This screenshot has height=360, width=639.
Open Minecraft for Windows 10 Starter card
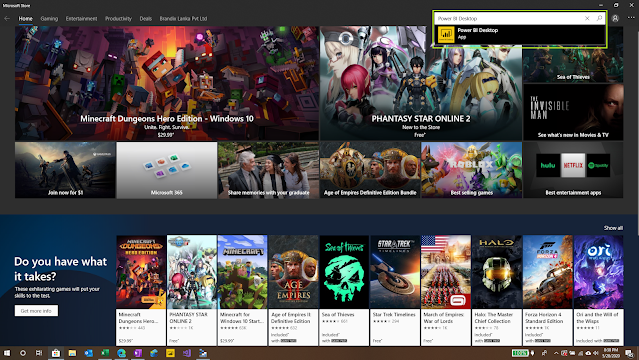[242, 290]
